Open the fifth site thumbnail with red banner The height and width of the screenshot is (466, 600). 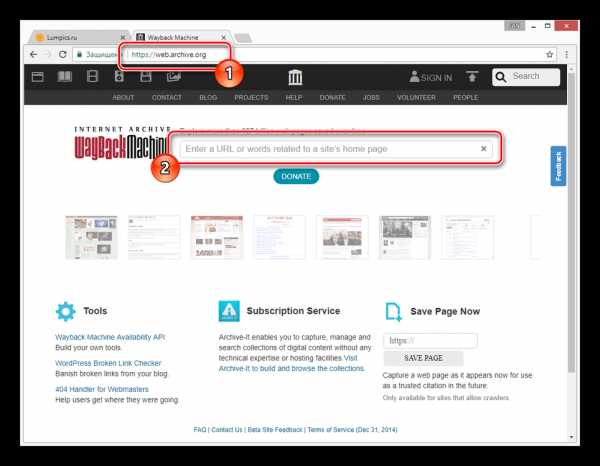pyautogui.click(x=342, y=238)
